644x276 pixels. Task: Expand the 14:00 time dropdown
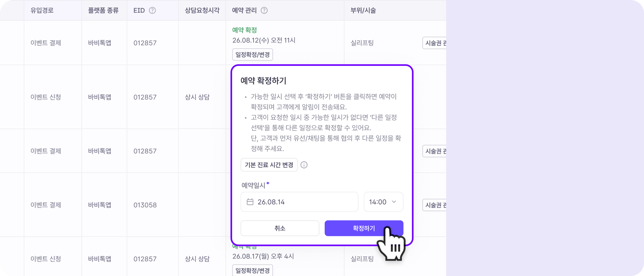coord(383,202)
